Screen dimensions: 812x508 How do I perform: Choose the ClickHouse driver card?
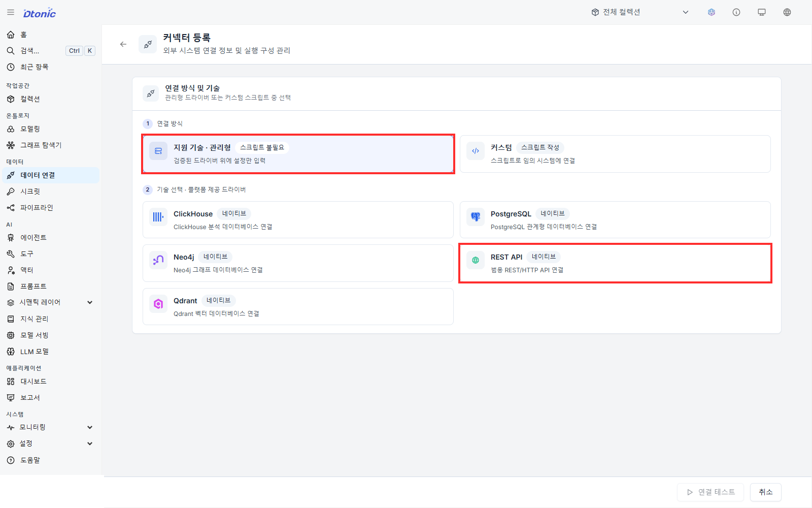298,219
